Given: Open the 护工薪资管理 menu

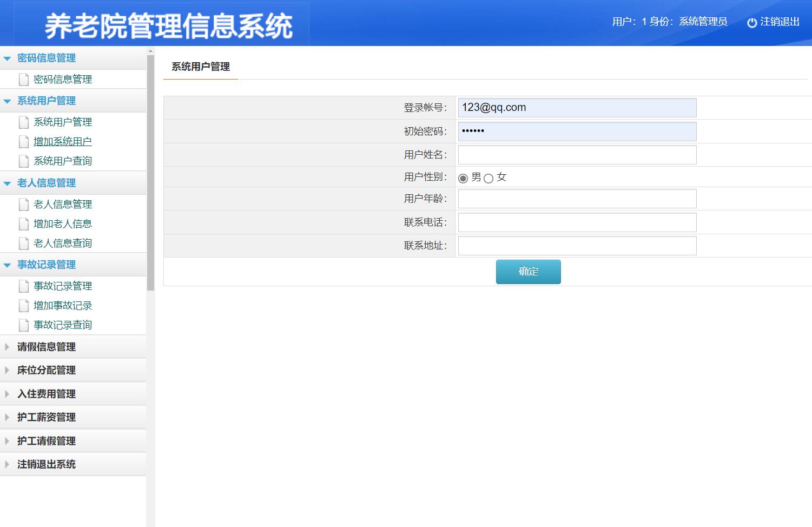Looking at the screenshot, I should click(x=46, y=417).
